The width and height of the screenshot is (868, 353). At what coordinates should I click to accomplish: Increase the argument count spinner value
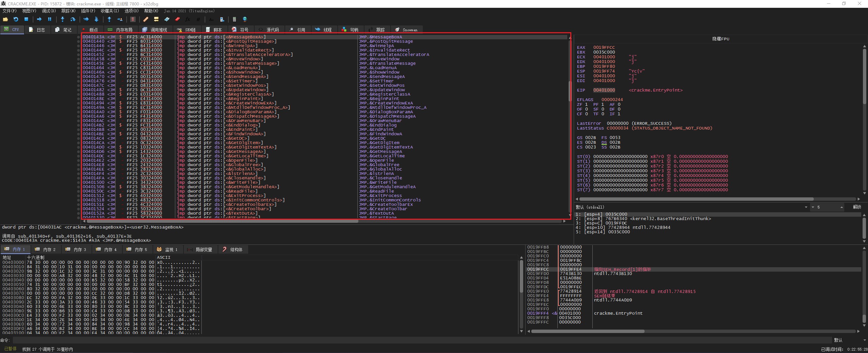click(x=841, y=207)
